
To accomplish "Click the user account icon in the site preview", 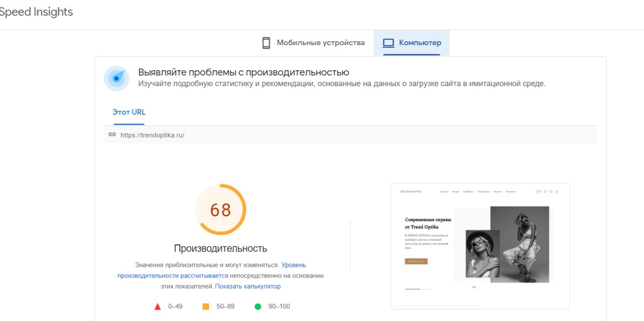I will (557, 192).
